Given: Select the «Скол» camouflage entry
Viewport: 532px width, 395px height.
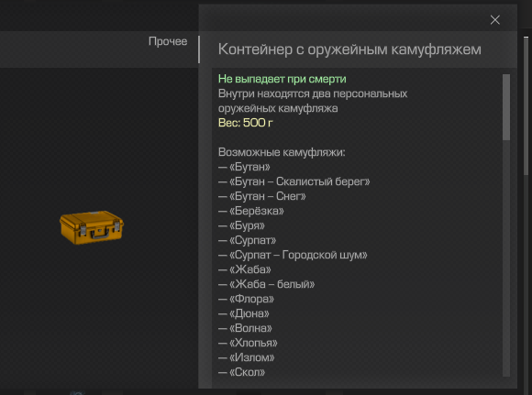Looking at the screenshot, I should coord(241,372).
